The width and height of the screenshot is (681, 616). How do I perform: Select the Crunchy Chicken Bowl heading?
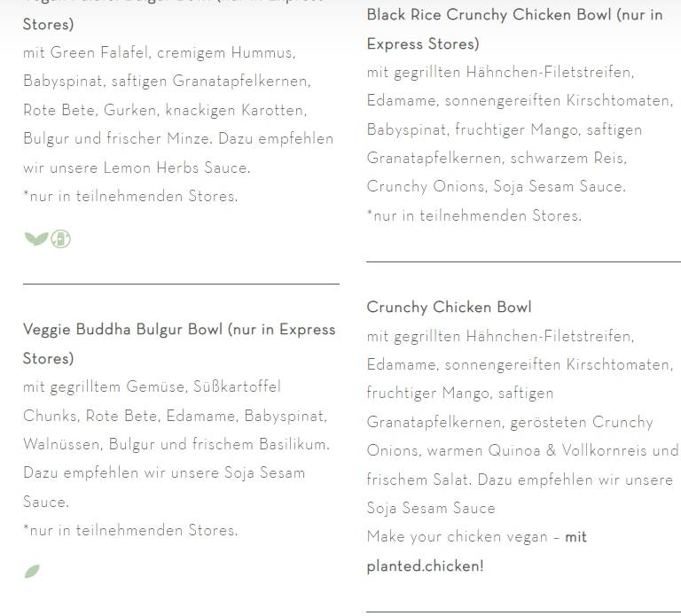pyautogui.click(x=449, y=307)
